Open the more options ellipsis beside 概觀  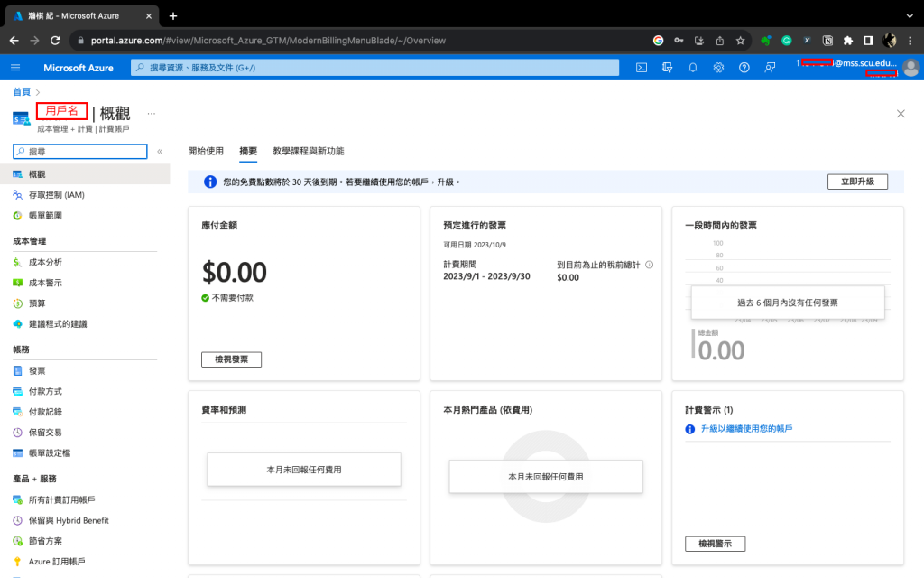pos(152,113)
